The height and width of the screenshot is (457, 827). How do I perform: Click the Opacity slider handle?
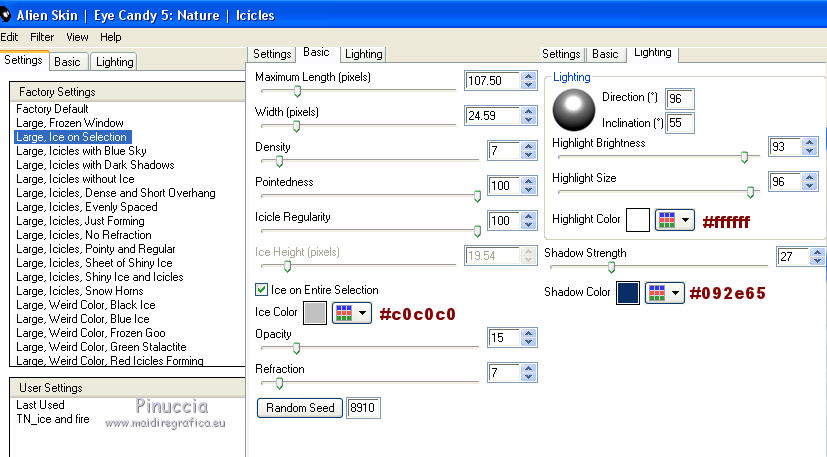coord(296,348)
